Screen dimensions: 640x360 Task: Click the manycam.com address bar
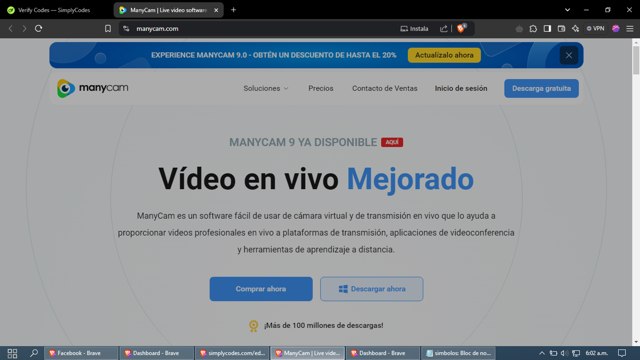[261, 29]
